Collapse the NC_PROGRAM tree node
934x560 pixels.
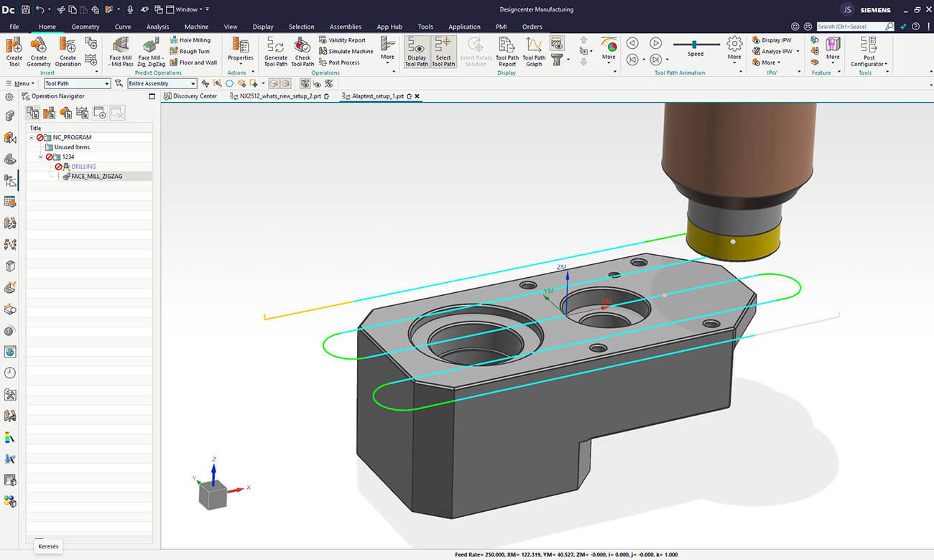[32, 137]
